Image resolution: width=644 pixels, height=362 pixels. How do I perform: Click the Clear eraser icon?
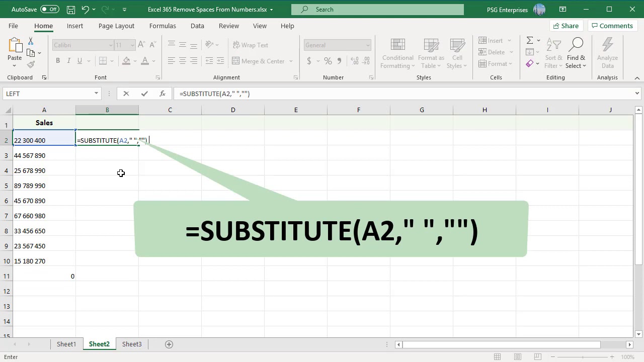pos(530,64)
